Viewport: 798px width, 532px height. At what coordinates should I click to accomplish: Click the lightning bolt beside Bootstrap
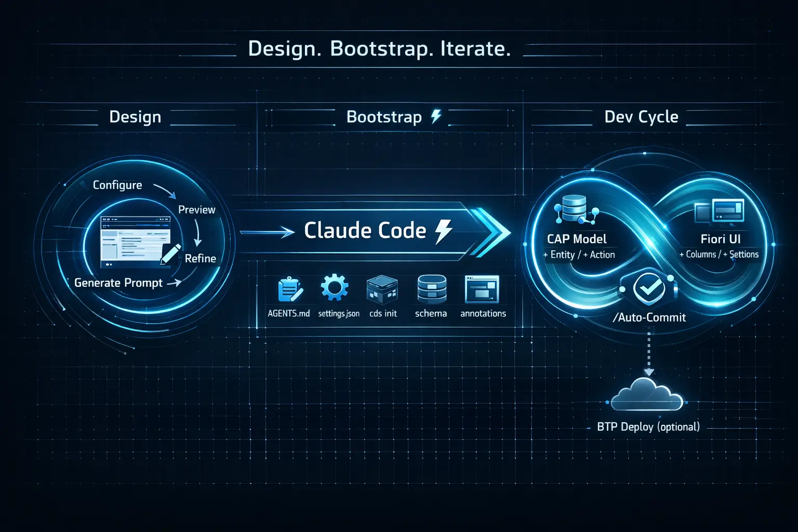point(436,116)
